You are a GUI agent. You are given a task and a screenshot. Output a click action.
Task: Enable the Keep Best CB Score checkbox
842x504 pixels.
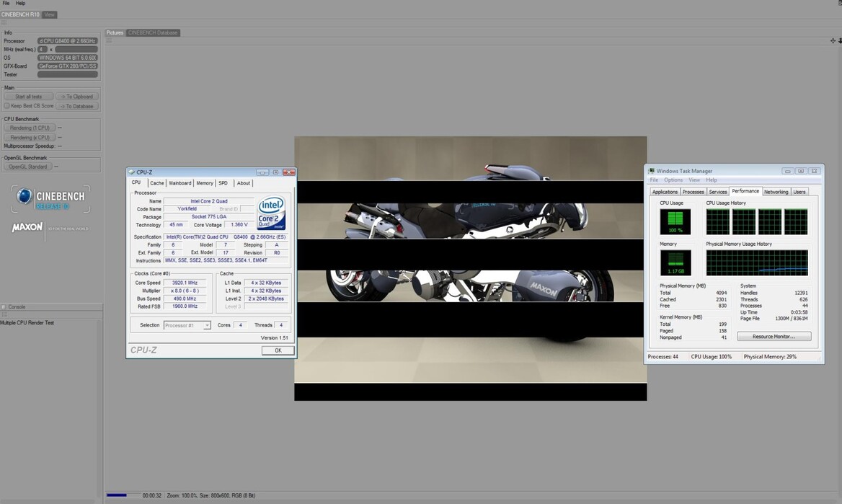(7, 106)
